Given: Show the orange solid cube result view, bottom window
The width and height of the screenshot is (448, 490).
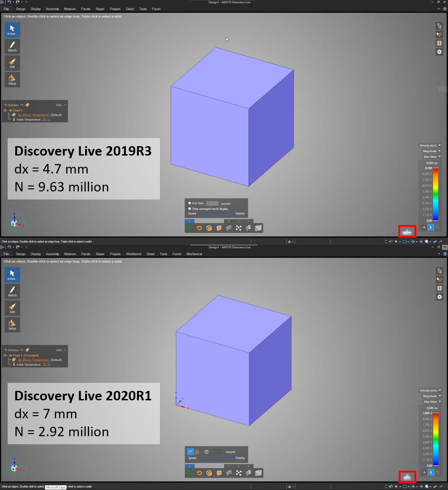Looking at the screenshot, I should (209, 473).
